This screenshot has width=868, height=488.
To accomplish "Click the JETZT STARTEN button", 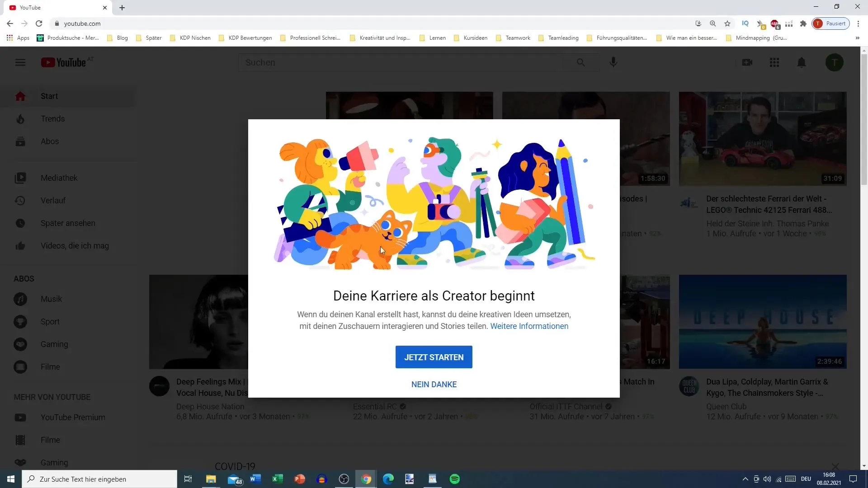I will [x=434, y=357].
